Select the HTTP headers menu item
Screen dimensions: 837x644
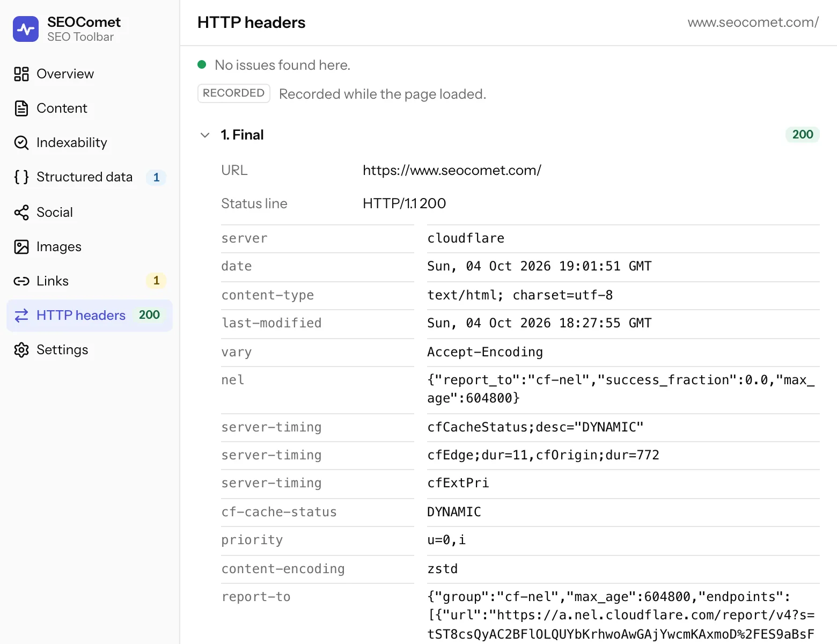(90, 316)
